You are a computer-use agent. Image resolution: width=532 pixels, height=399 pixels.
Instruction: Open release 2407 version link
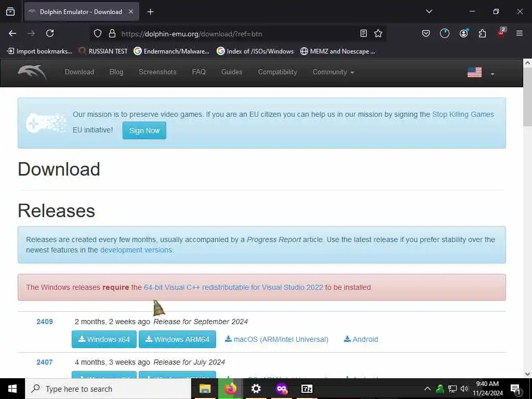click(x=45, y=362)
